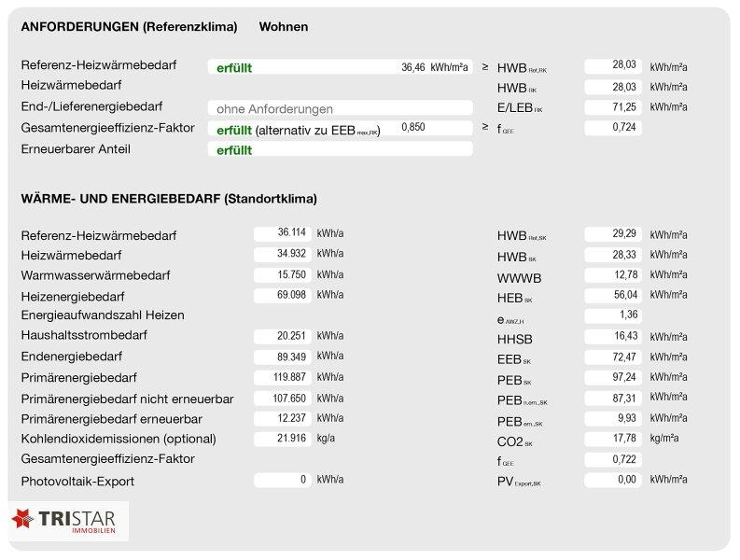Select the Photovoltaik-Export value 0 kWh/a
740x560 pixels.
(x=283, y=481)
